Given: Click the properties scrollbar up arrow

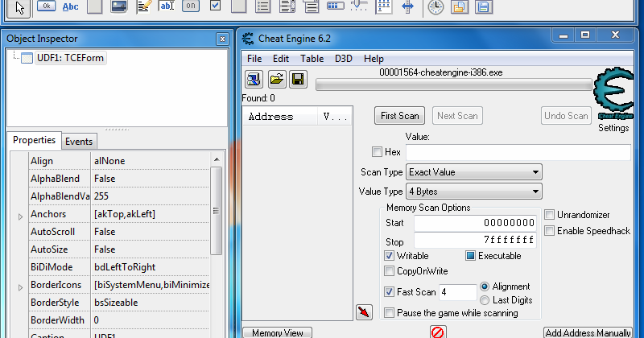Looking at the screenshot, I should pyautogui.click(x=217, y=159).
